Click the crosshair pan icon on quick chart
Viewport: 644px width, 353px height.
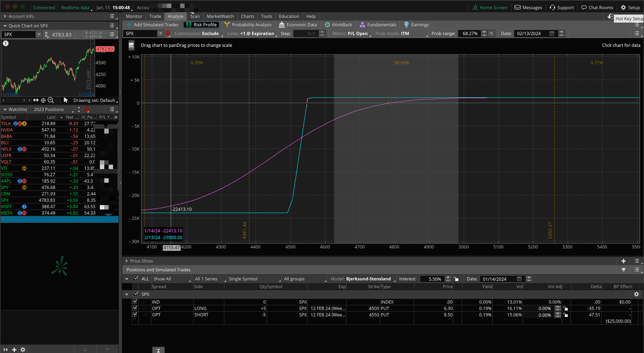click(x=43, y=100)
